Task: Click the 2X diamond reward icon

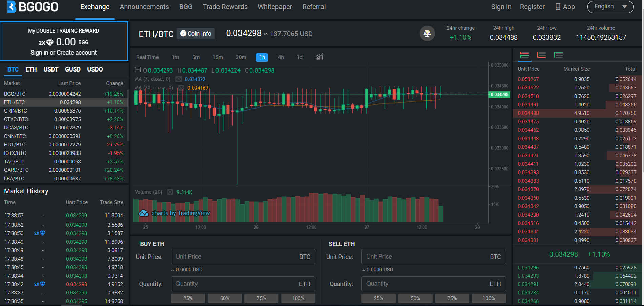Action: pos(46,42)
